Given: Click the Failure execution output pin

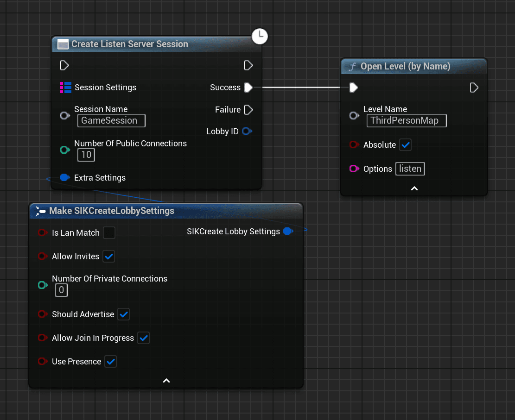Looking at the screenshot, I should 248,110.
